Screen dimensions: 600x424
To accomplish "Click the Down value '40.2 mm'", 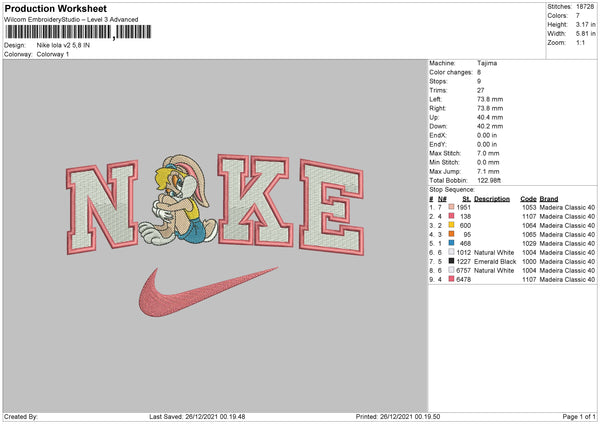I will click(490, 126).
